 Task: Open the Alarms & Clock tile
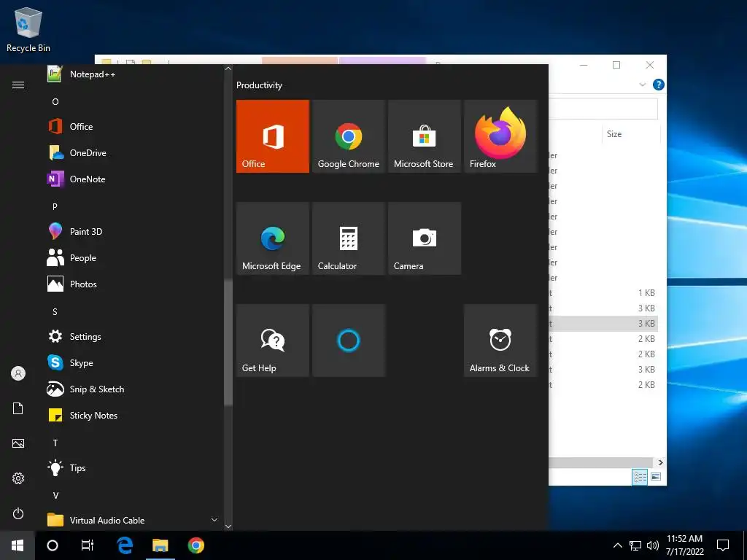coord(500,341)
